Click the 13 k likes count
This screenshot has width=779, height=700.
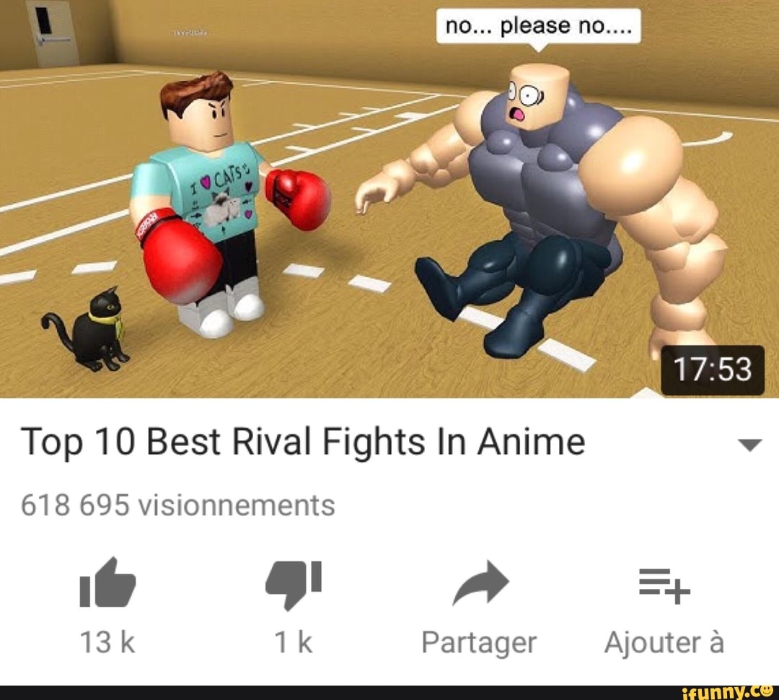pyautogui.click(x=107, y=642)
